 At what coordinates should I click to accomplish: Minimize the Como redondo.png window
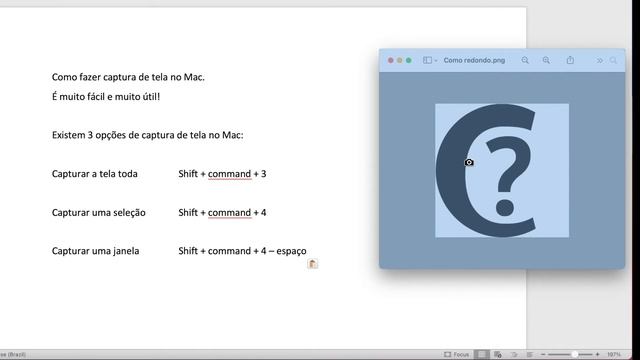[x=400, y=60]
